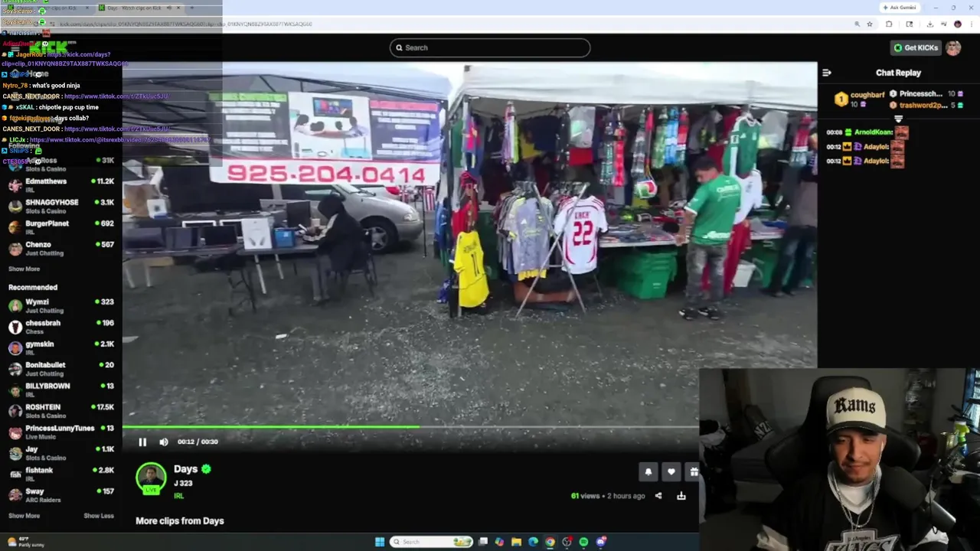Screen dimensions: 980x551
Task: Click the Ask Gemini button
Action: (x=900, y=8)
